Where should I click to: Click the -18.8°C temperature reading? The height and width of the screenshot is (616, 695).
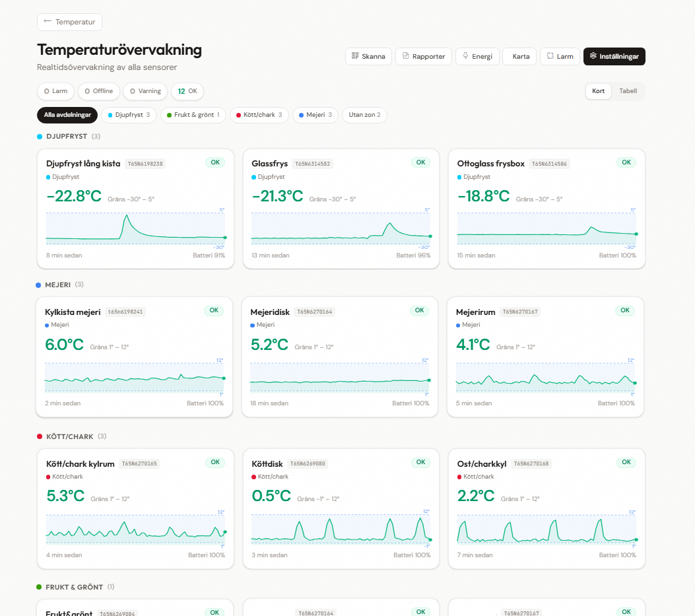pyautogui.click(x=484, y=196)
